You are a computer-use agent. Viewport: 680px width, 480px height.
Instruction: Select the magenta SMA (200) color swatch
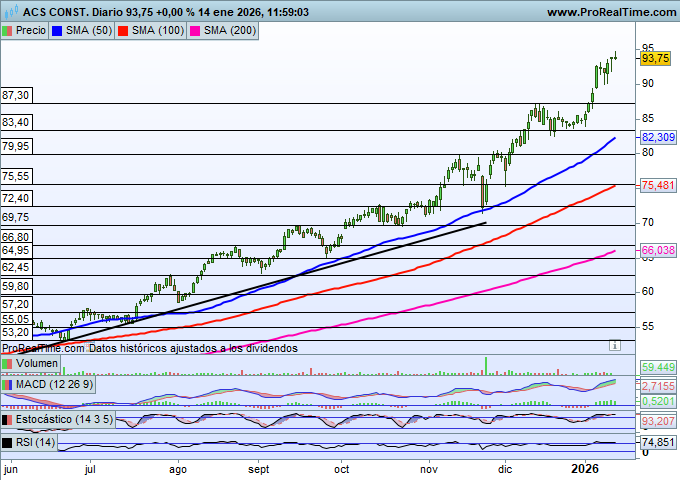coord(194,31)
